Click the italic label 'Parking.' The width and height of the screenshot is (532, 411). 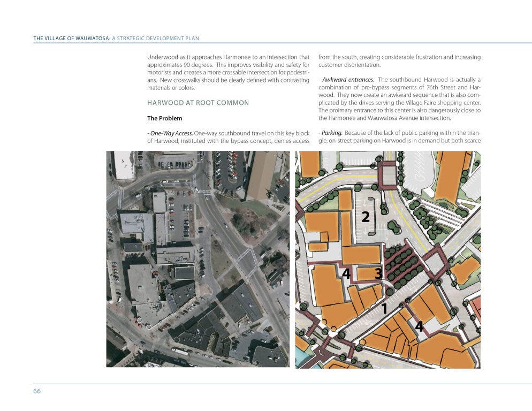pyautogui.click(x=332, y=133)
